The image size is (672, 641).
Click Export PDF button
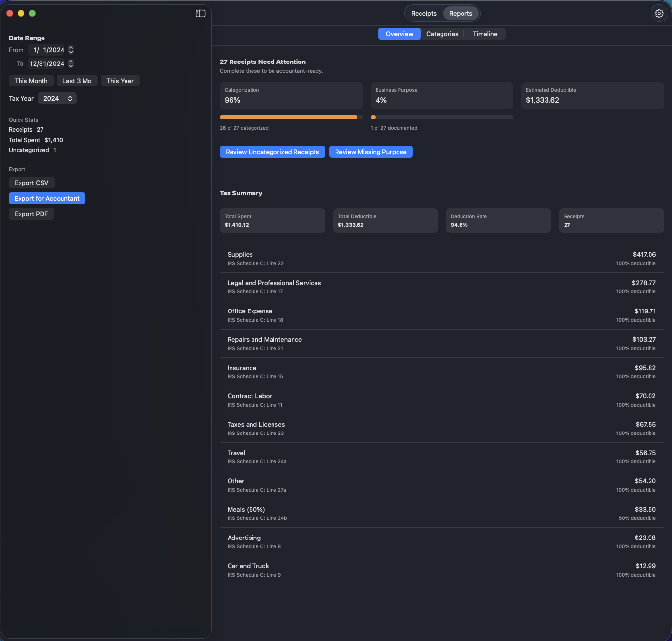tap(31, 214)
